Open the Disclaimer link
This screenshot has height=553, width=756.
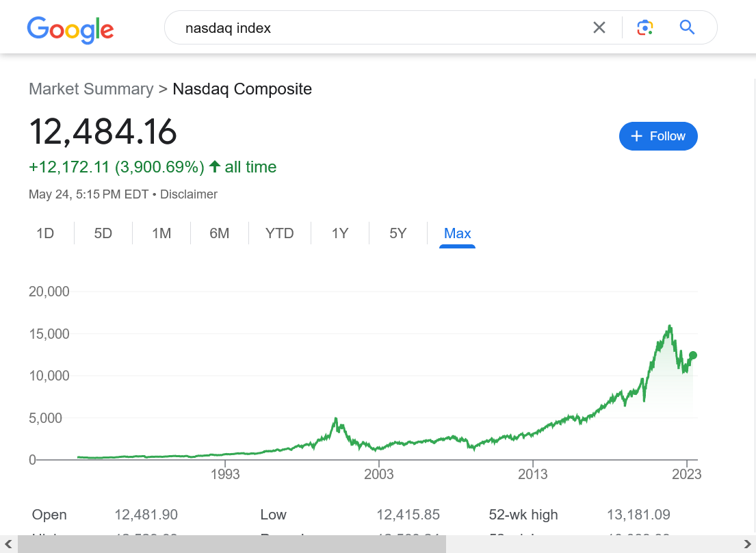click(189, 194)
